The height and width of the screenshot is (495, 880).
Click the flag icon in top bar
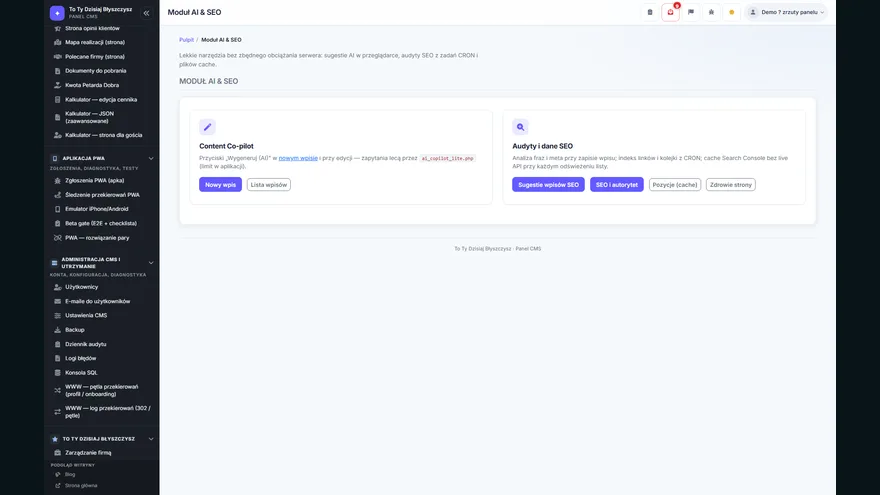coord(691,12)
